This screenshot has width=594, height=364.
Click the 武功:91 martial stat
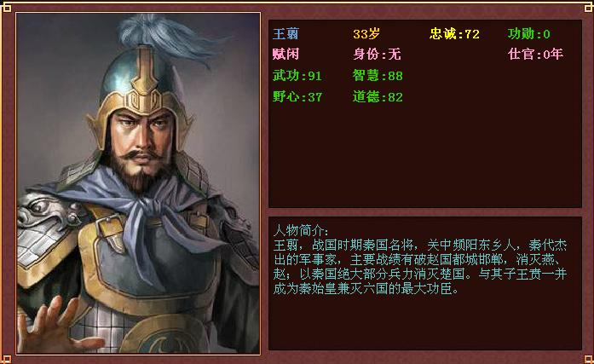tap(297, 76)
